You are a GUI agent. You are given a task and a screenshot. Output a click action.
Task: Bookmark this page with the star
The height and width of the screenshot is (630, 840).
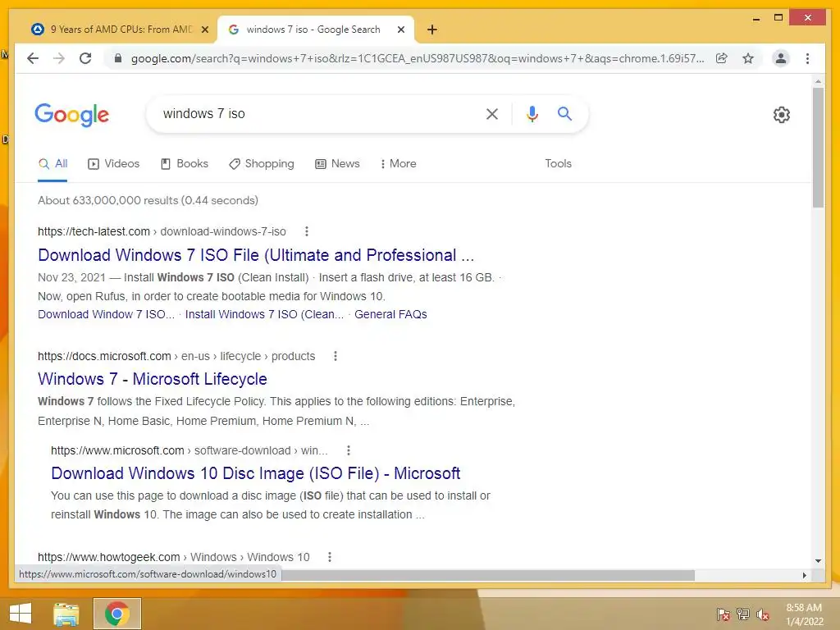(748, 58)
